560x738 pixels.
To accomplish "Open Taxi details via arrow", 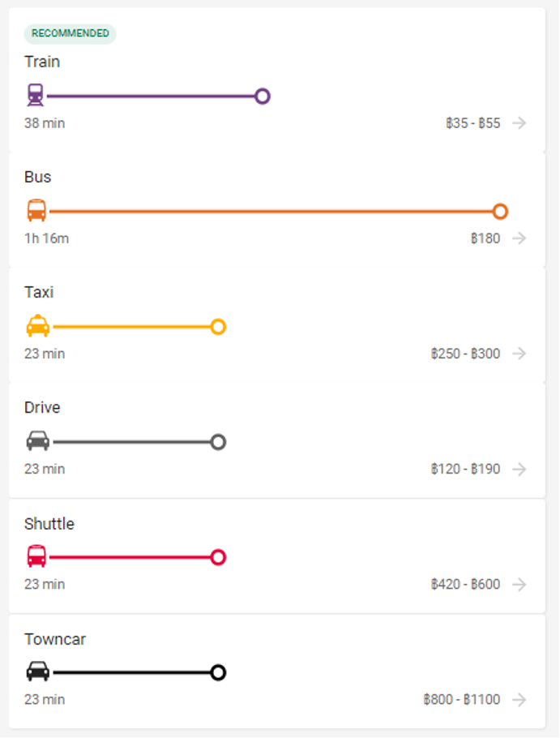I will [519, 354].
